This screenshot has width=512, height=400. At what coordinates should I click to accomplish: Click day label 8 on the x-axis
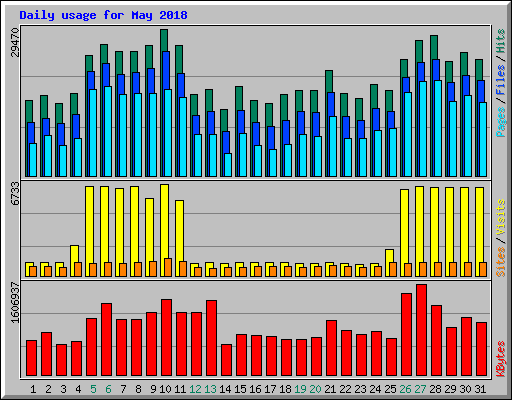[138, 389]
